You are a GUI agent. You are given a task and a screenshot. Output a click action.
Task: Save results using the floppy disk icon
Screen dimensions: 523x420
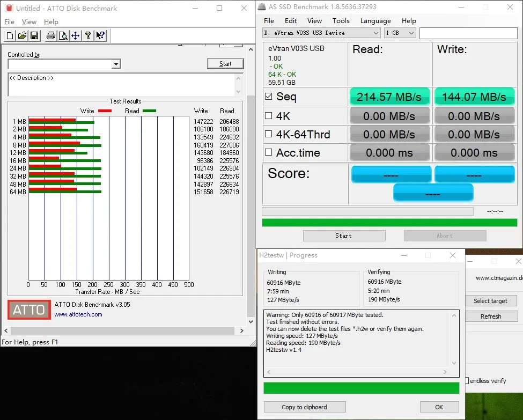(34, 36)
